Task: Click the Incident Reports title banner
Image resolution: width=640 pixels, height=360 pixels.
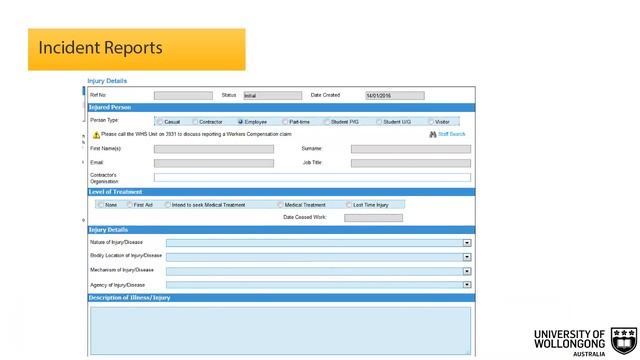Action: [137, 49]
